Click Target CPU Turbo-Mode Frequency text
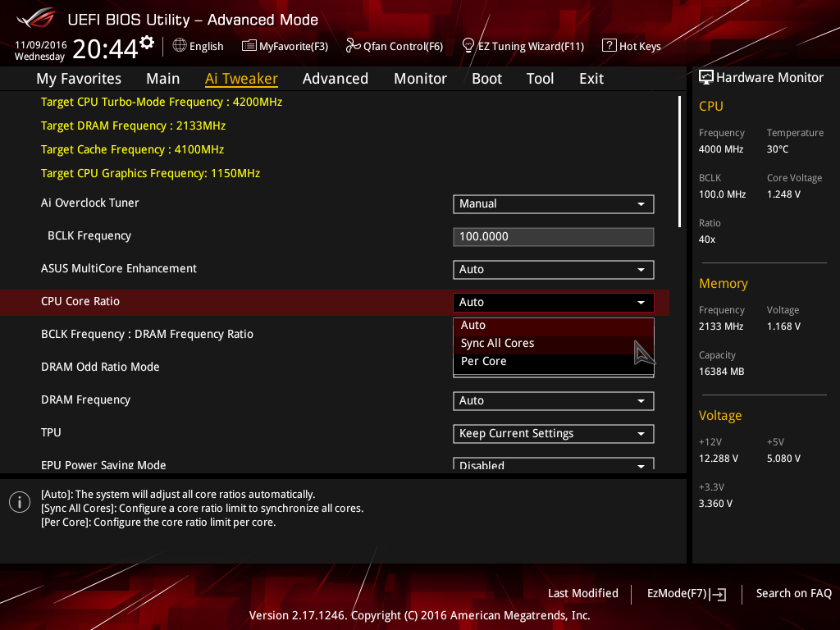The height and width of the screenshot is (630, 840). [x=162, y=102]
